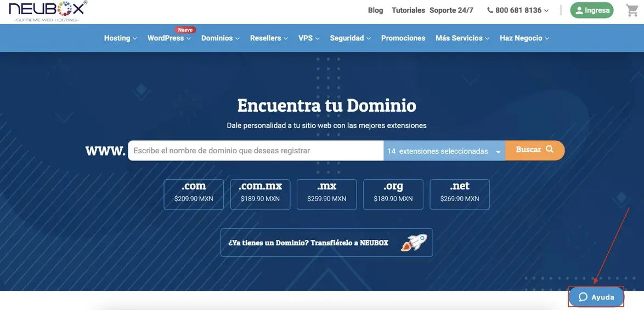Expand the VPS menu
The width and height of the screenshot is (644, 310).
(308, 38)
